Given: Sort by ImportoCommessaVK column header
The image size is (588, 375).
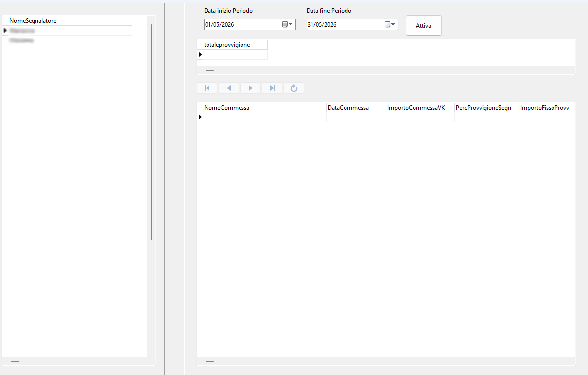Looking at the screenshot, I should [x=420, y=108].
